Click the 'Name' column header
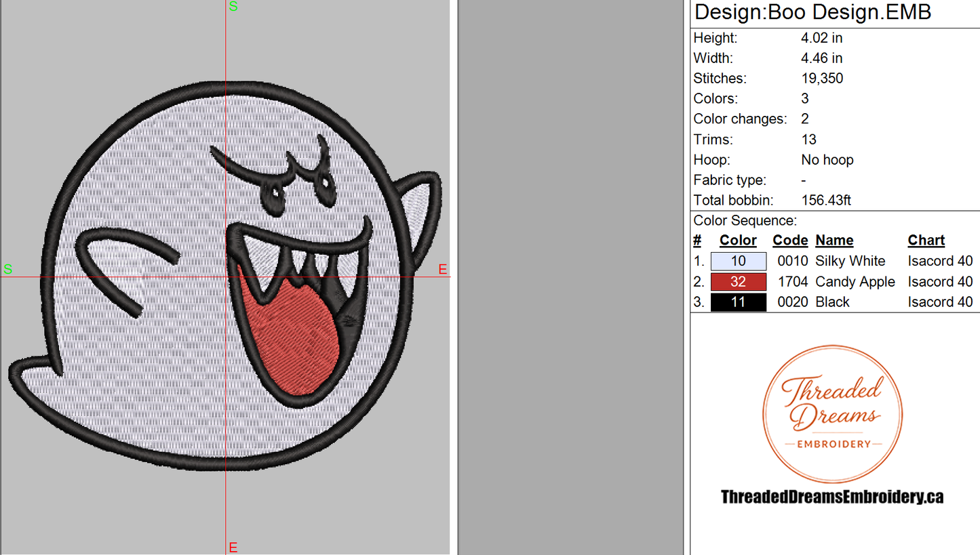Screen dimensions: 980x555 click(834, 241)
